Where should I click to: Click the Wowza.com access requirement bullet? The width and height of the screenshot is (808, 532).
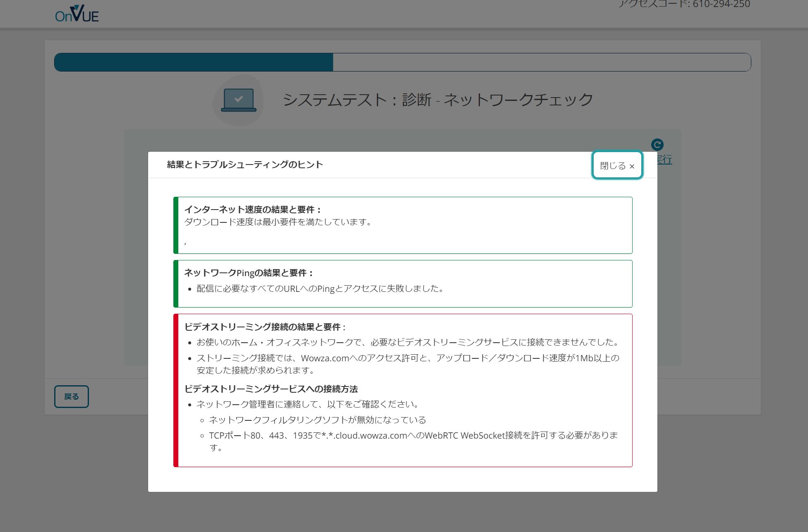(x=408, y=358)
